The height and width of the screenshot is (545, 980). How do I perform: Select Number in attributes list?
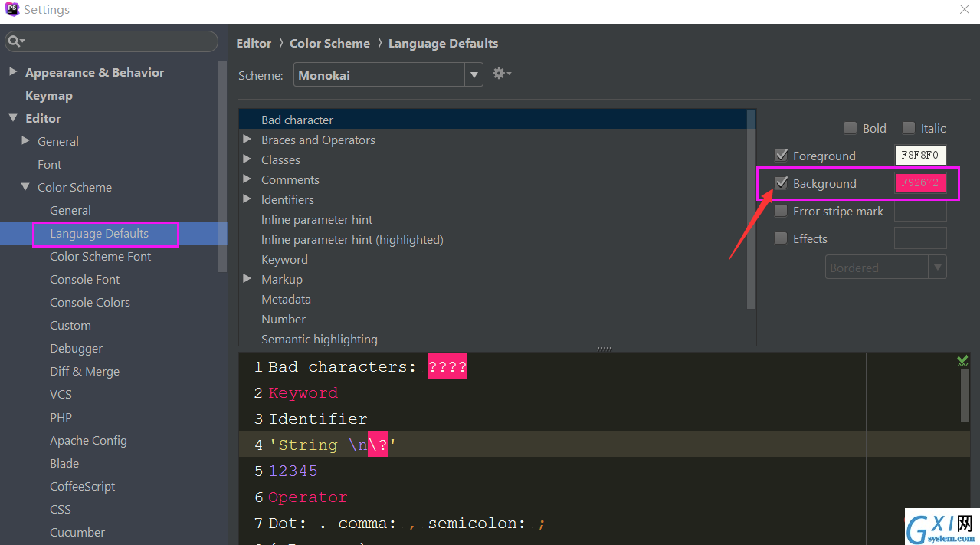pos(284,319)
